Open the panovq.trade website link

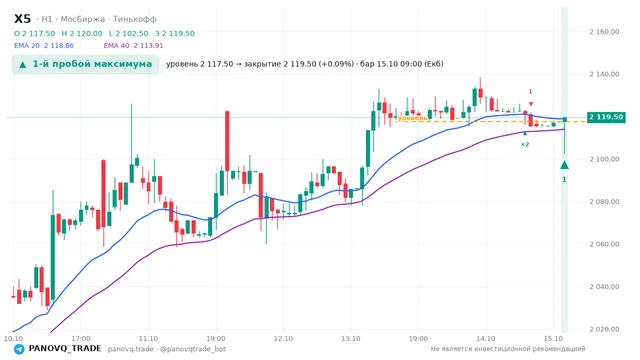point(131,349)
